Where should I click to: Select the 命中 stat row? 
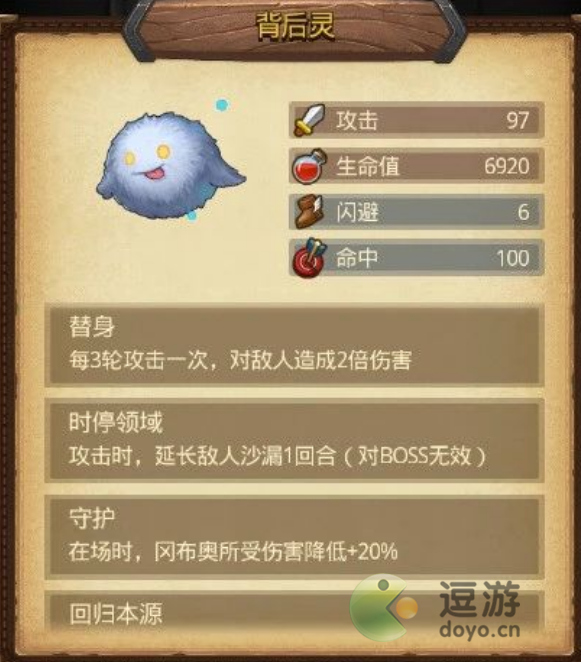coord(416,258)
